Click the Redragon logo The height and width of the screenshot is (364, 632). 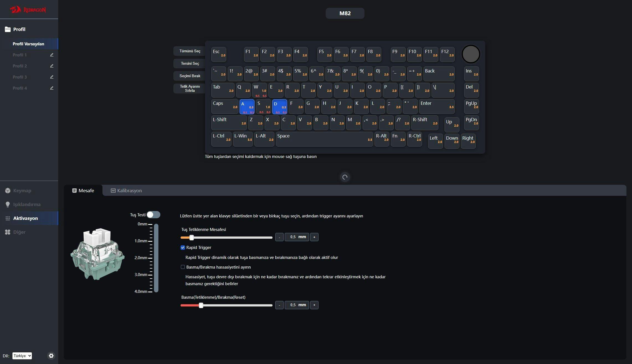(28, 10)
